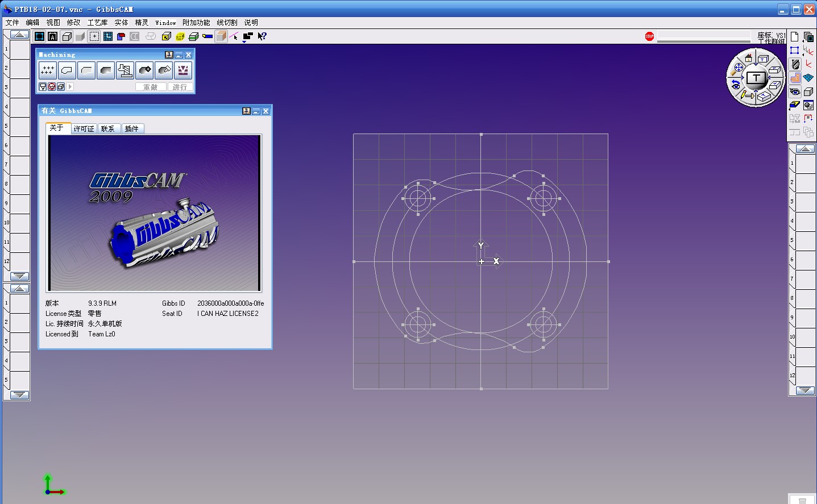Open the workgroup list icon flyout

click(x=808, y=38)
